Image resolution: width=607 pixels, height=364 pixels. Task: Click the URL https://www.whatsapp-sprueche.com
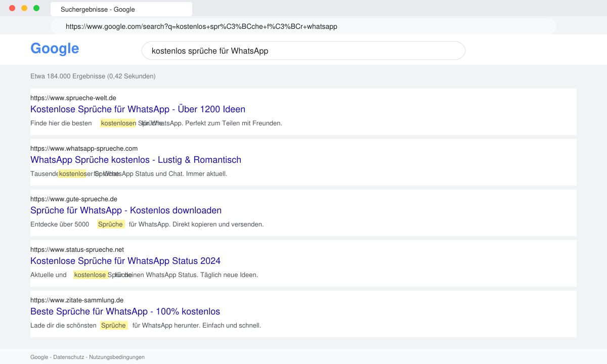(84, 149)
